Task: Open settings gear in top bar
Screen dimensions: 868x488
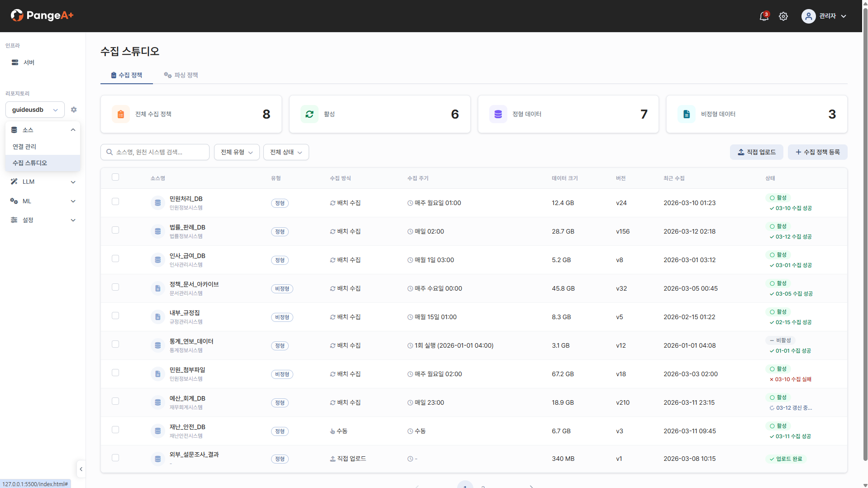Action: tap(783, 16)
